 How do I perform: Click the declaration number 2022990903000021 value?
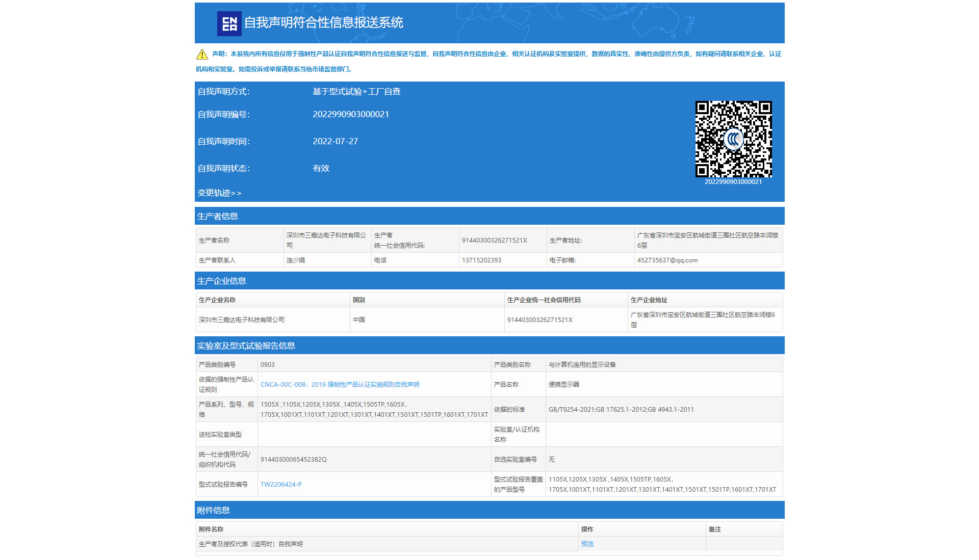351,115
